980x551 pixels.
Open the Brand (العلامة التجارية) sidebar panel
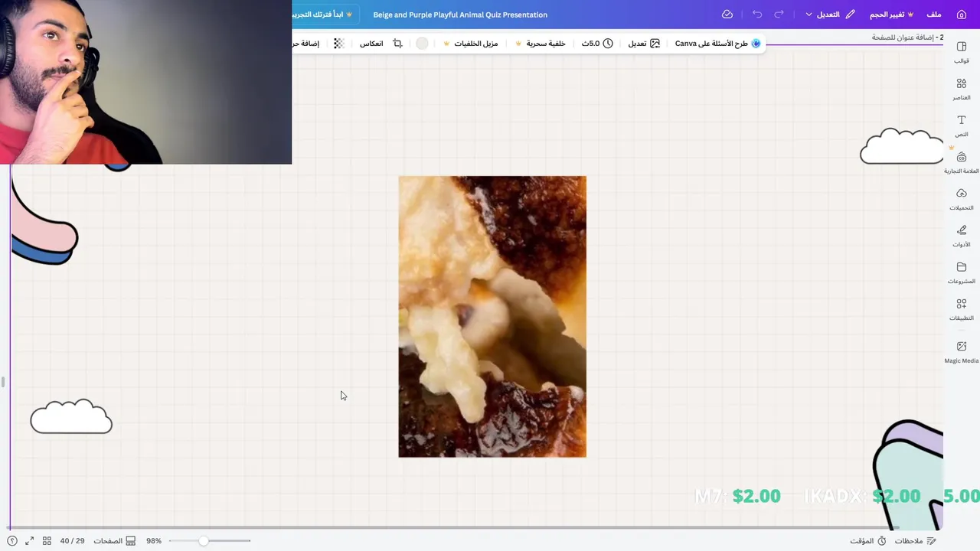pos(962,162)
